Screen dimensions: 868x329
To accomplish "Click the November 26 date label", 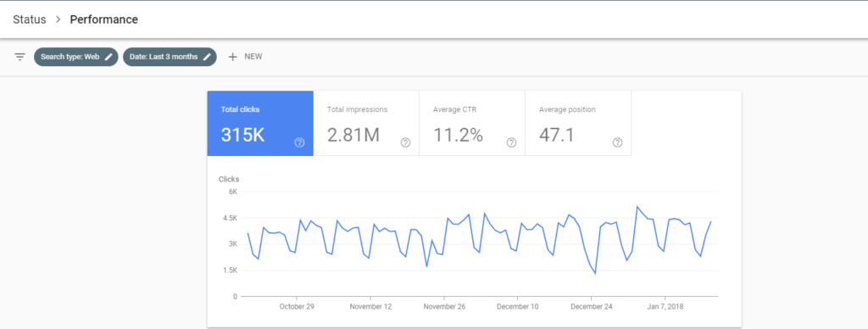I will [x=444, y=306].
